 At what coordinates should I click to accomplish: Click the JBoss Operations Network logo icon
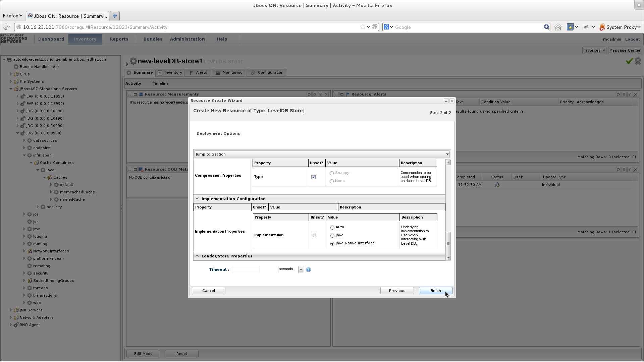pyautogui.click(x=15, y=39)
